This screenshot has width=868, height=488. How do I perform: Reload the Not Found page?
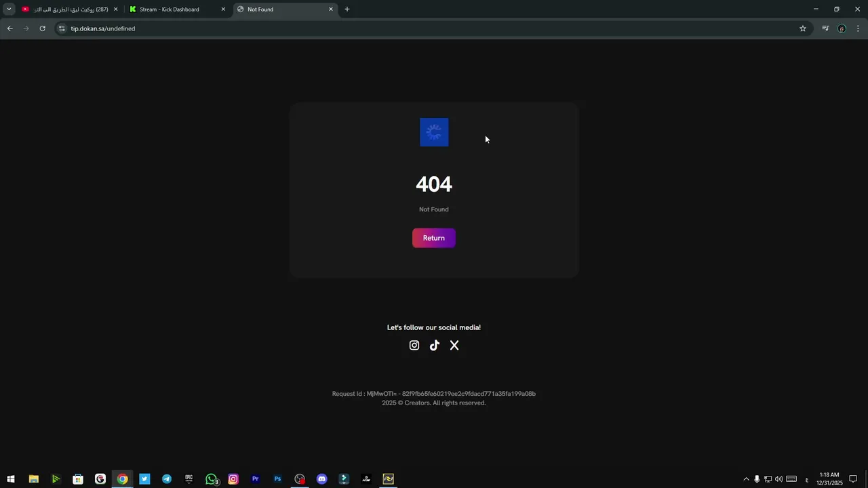tap(42, 28)
